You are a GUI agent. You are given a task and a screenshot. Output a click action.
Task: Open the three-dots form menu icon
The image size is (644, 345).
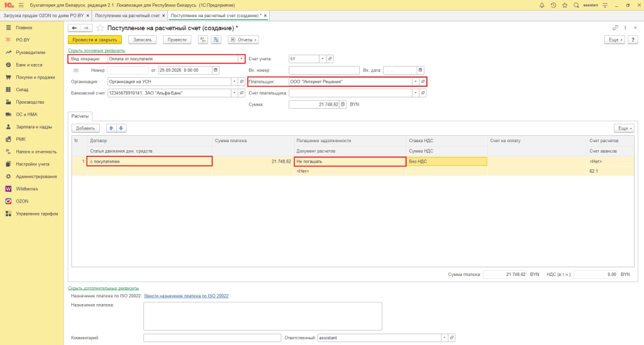click(625, 28)
